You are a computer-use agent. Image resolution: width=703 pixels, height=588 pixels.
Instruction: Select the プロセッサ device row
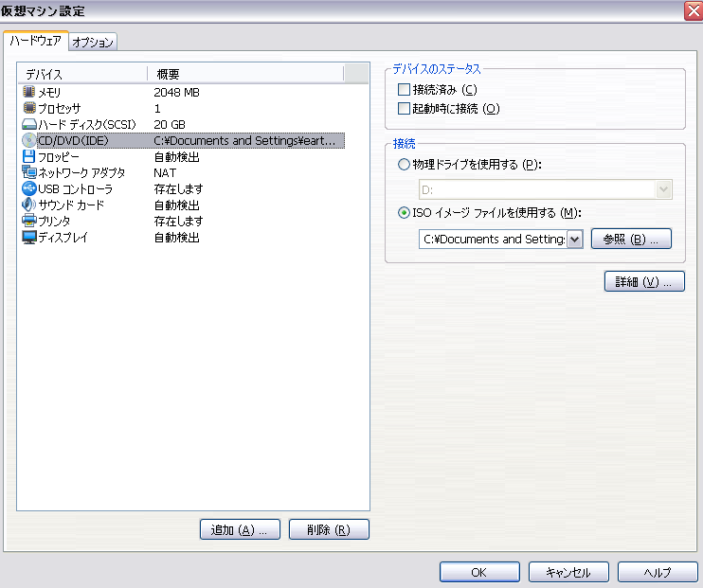click(x=182, y=108)
